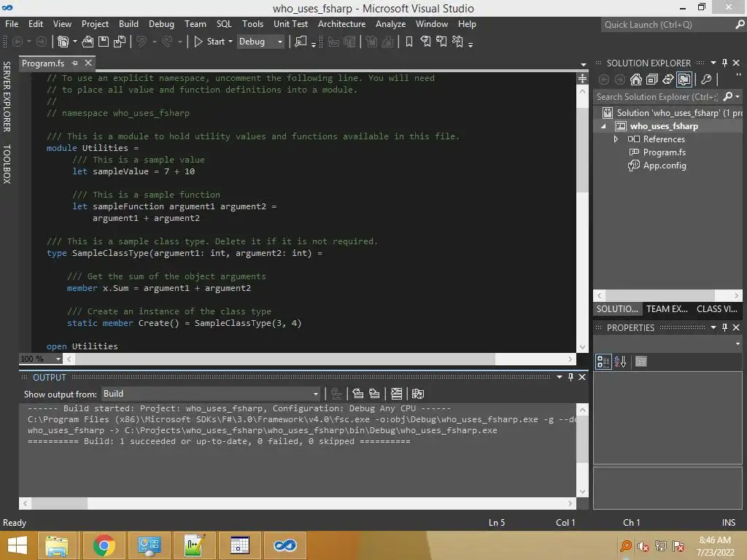The height and width of the screenshot is (560, 747).
Task: Toggle auto-hide pin on Solution Explorer
Action: click(x=724, y=63)
